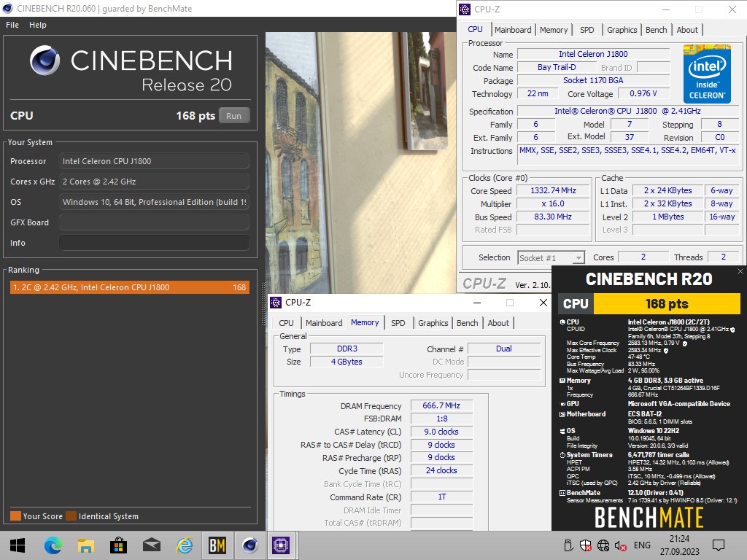Click the safely remove hardware tray icon

(x=568, y=545)
